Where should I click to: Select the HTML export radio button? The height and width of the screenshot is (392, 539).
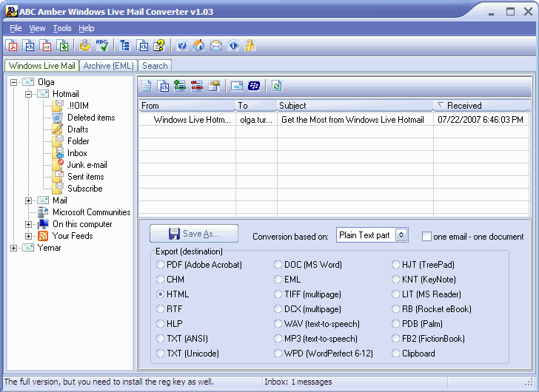pyautogui.click(x=160, y=294)
